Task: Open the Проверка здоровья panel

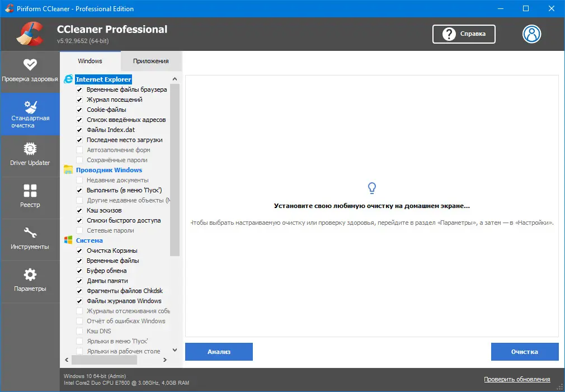Action: coord(30,72)
